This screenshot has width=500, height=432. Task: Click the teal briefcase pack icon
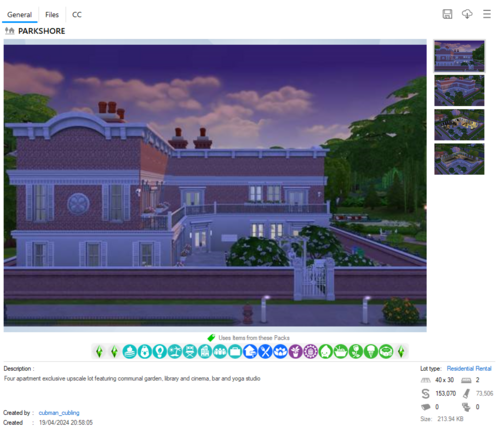(235, 351)
